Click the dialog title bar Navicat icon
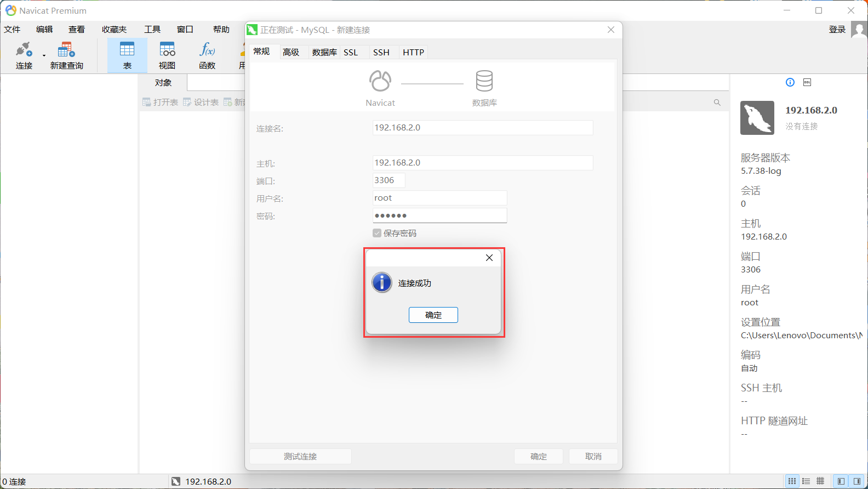This screenshot has height=489, width=868. 252,30
